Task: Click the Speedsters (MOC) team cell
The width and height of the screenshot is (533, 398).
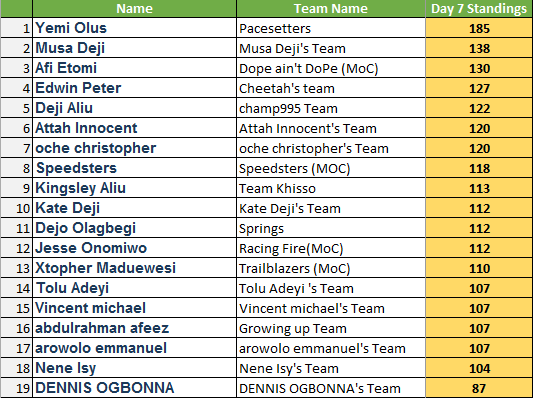Action: [x=331, y=168]
